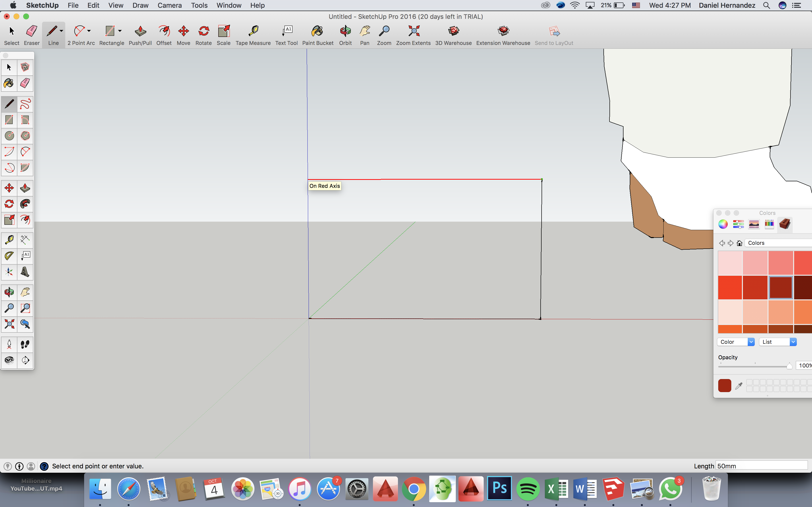812x507 pixels.
Task: Expand the Color category dropdown
Action: [x=751, y=342]
